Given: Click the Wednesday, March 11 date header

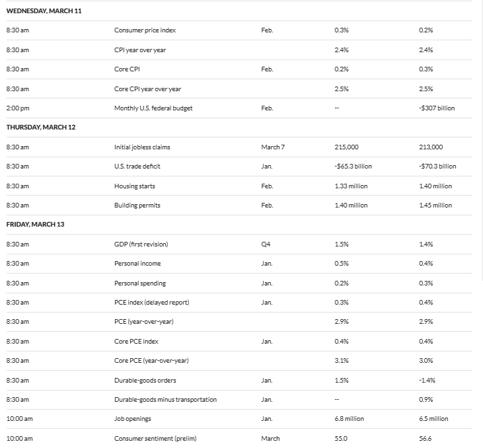Looking at the screenshot, I should [44, 11].
